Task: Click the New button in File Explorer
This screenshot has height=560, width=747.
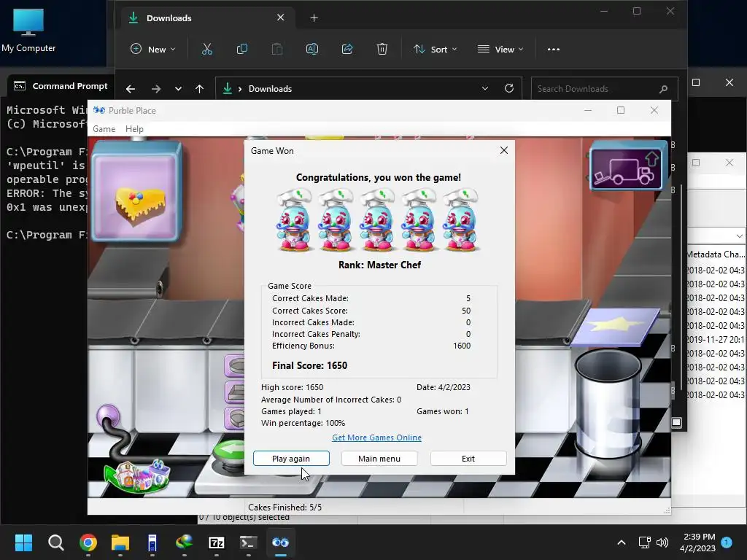Action: coord(153,49)
